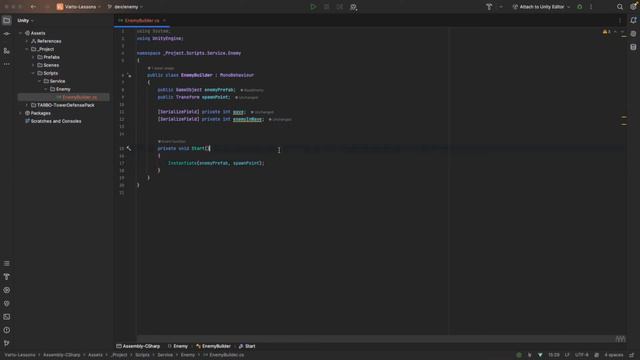Click Assembly-CSharp breadcrumb

(x=138, y=346)
